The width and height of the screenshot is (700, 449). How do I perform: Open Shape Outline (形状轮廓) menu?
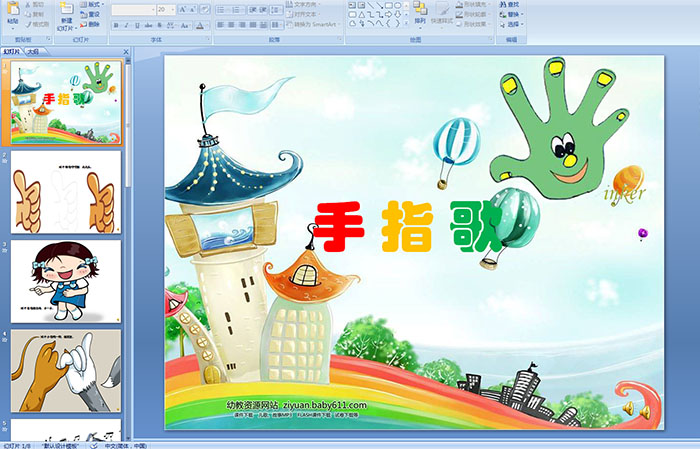tap(474, 14)
